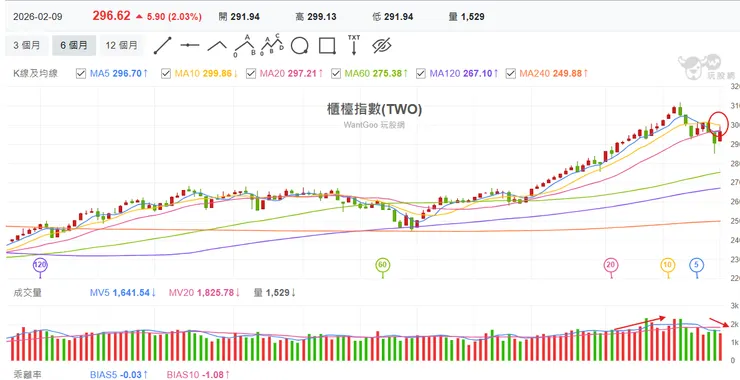Click the MA10 299.86 value label
Image resolution: width=740 pixels, height=380 pixels.
(x=206, y=74)
